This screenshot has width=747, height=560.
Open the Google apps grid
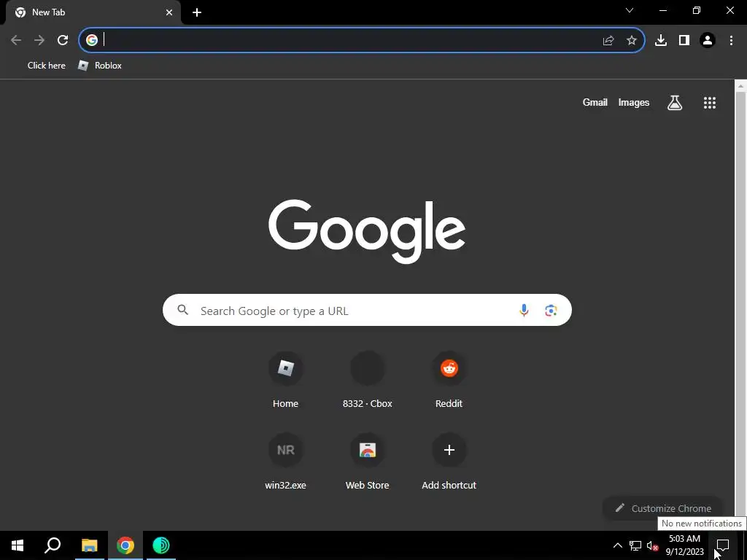pyautogui.click(x=710, y=102)
